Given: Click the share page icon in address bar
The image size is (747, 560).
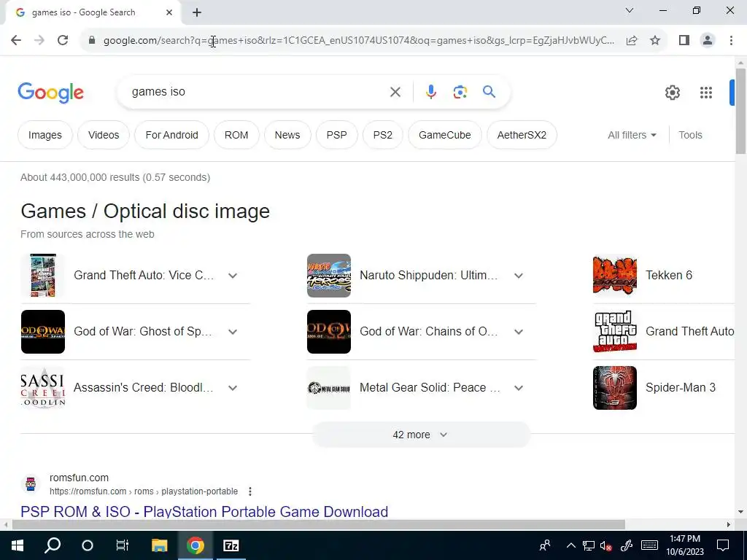Looking at the screenshot, I should (x=632, y=41).
